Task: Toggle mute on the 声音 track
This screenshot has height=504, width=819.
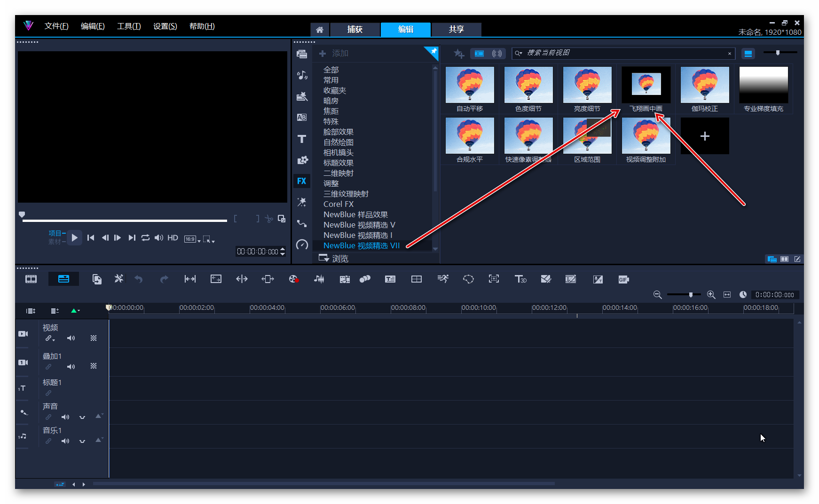Action: 65,417
